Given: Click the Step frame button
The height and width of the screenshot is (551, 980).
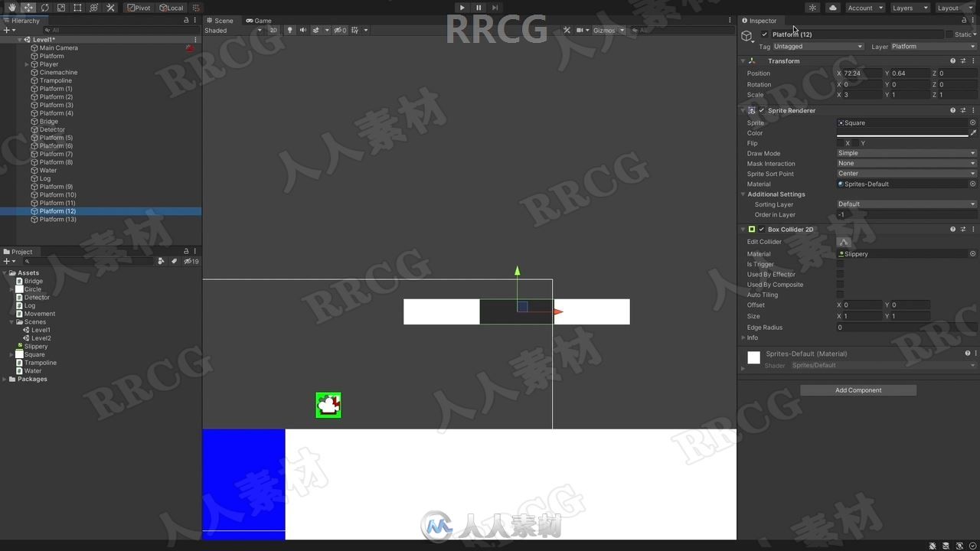Looking at the screenshot, I should point(495,8).
